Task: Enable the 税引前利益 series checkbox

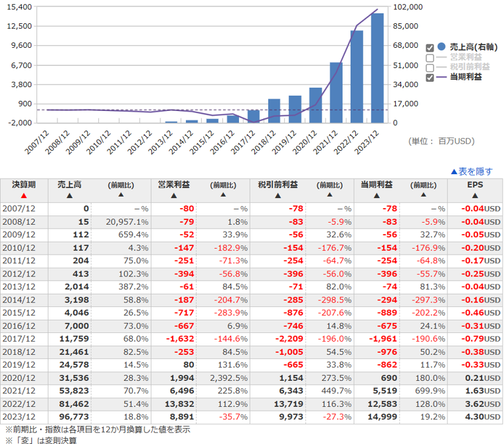Action: click(430, 68)
